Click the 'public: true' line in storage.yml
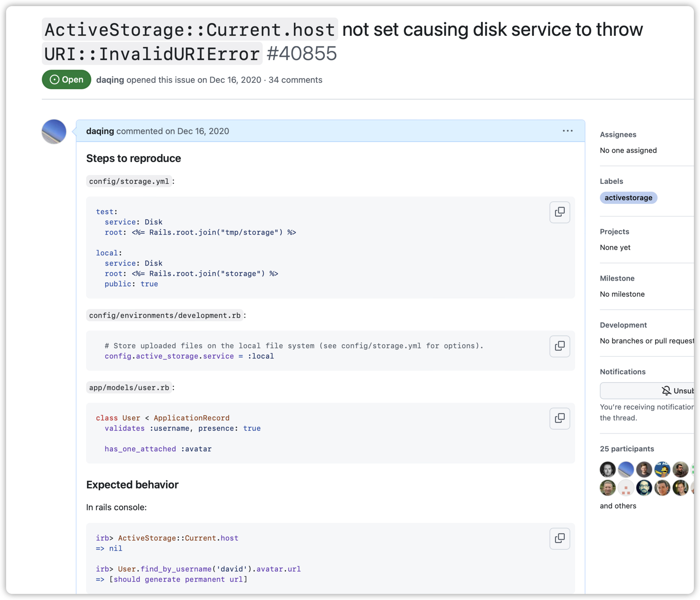The image size is (700, 600). click(x=131, y=284)
